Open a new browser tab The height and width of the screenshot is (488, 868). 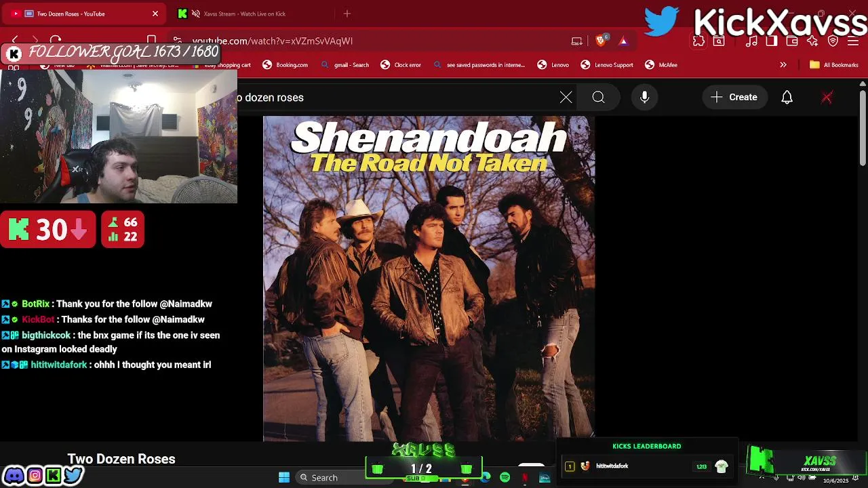click(x=347, y=14)
